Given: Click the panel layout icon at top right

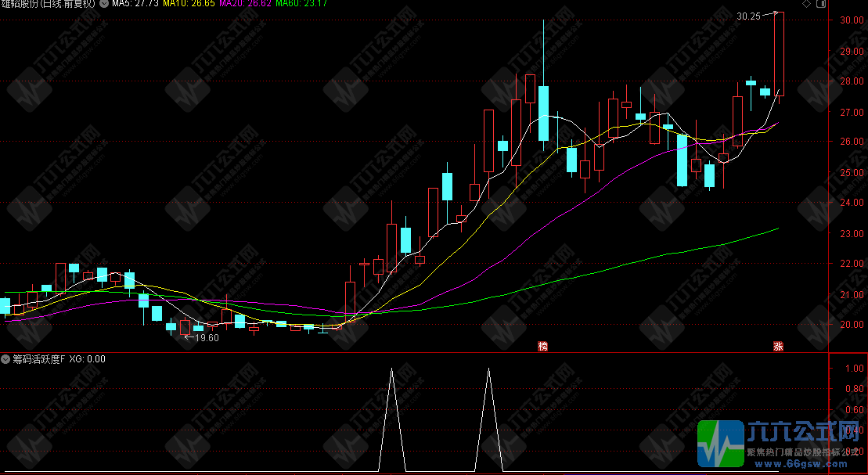Looking at the screenshot, I should click(x=820, y=4).
